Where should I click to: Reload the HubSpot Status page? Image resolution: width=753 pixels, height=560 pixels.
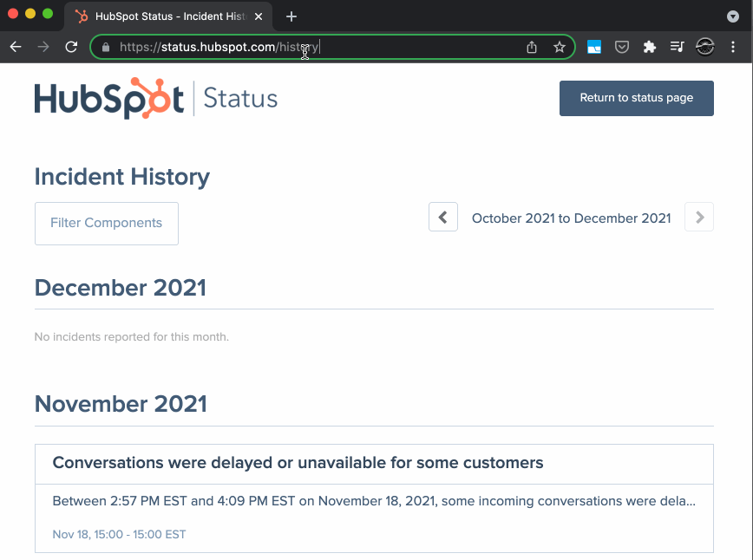point(71,47)
